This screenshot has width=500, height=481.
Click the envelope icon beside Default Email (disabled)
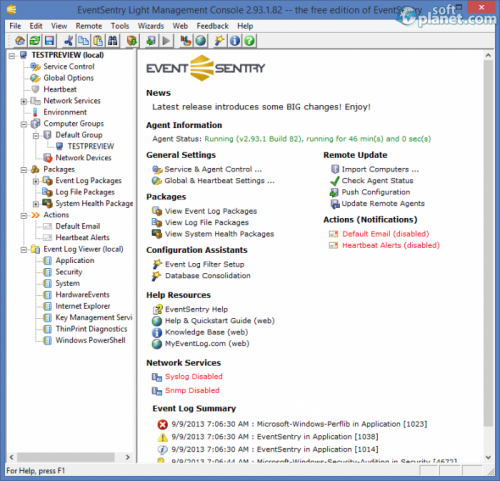coord(333,234)
